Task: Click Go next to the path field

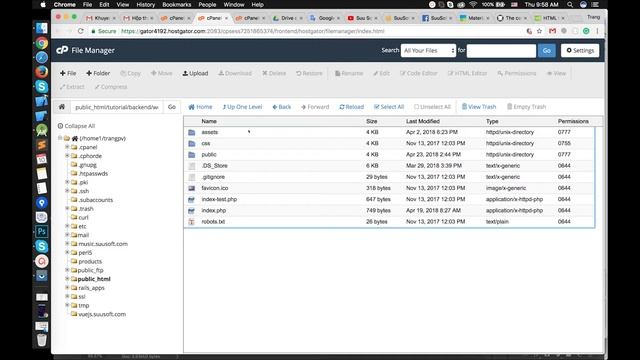Action: (x=171, y=107)
